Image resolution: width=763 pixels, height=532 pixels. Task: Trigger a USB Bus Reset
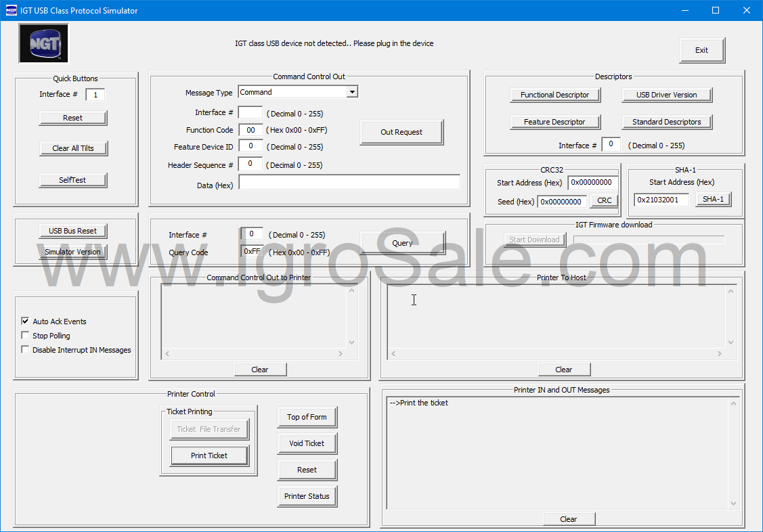pyautogui.click(x=72, y=230)
